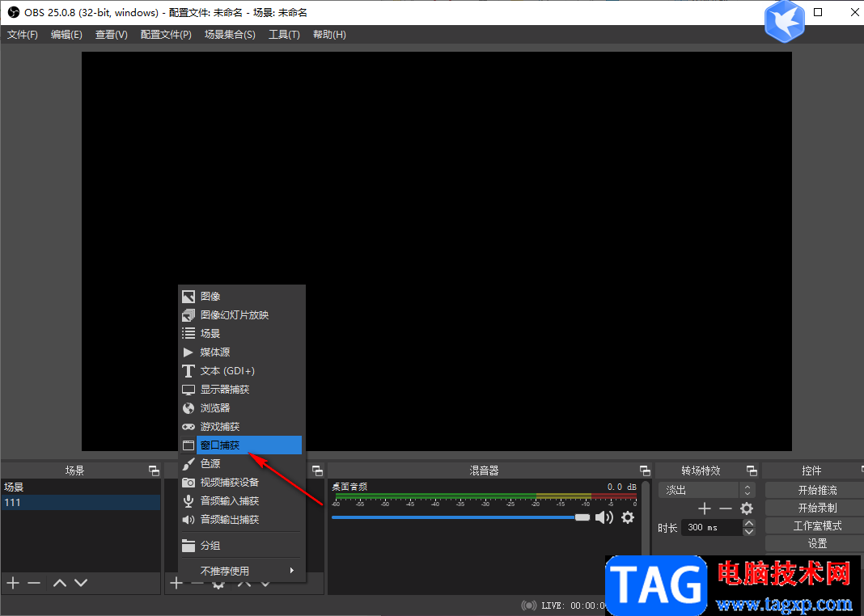Select the scene named 111
This screenshot has height=616, width=864.
tap(81, 502)
